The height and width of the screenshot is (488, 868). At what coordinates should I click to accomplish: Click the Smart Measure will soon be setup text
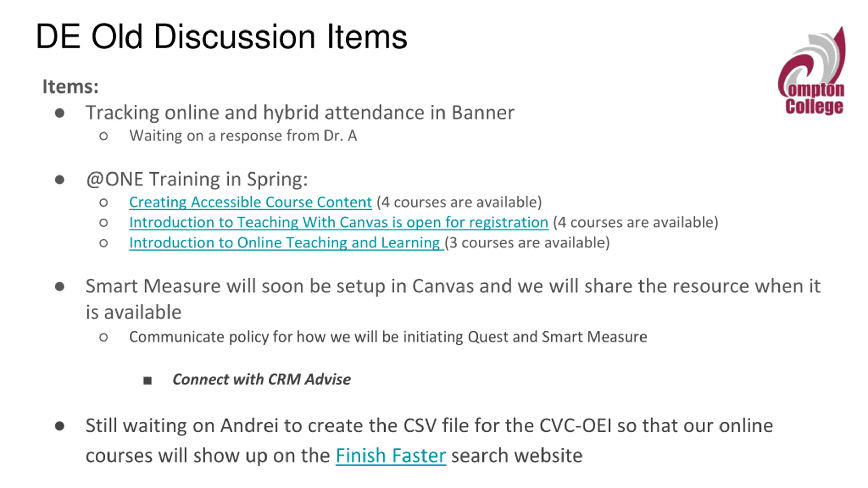(453, 299)
